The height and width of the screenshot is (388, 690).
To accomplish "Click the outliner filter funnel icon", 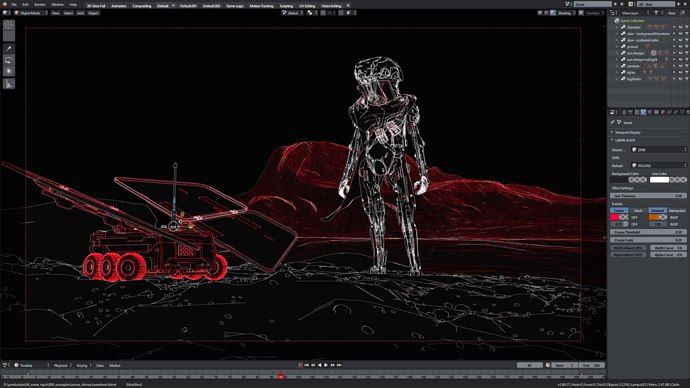I will point(656,13).
